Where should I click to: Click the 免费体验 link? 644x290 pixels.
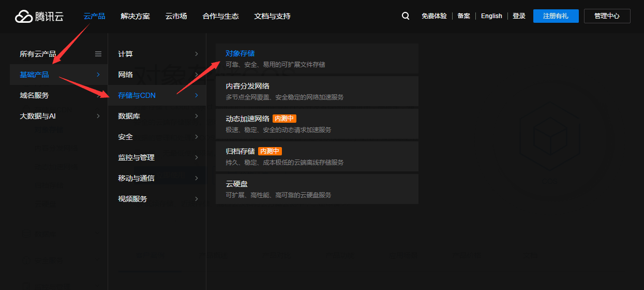[434, 16]
